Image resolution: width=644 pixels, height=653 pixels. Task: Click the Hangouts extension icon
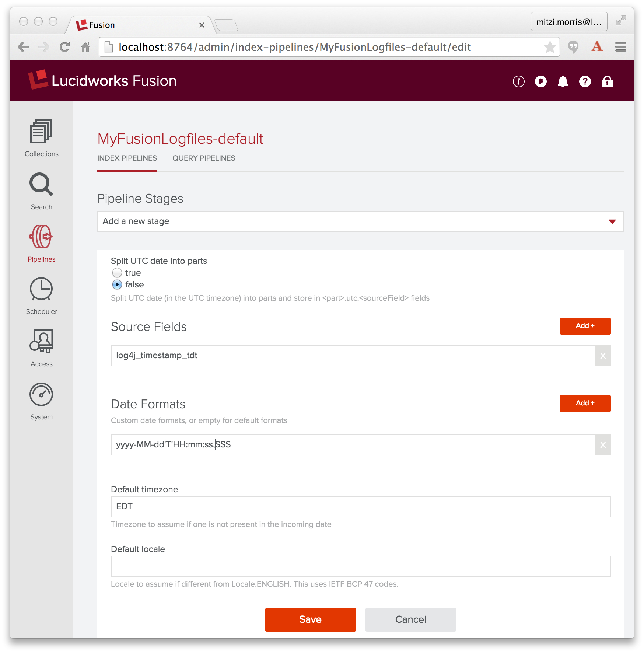coord(573,47)
